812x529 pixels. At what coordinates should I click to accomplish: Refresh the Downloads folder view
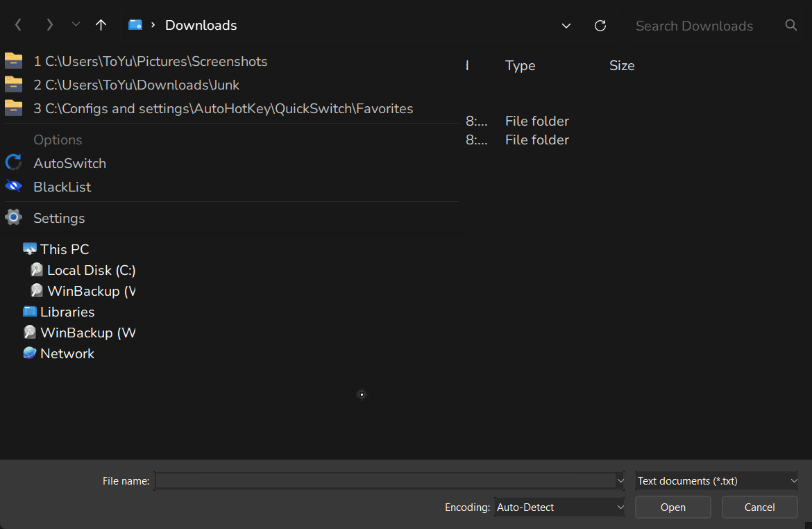click(x=600, y=26)
